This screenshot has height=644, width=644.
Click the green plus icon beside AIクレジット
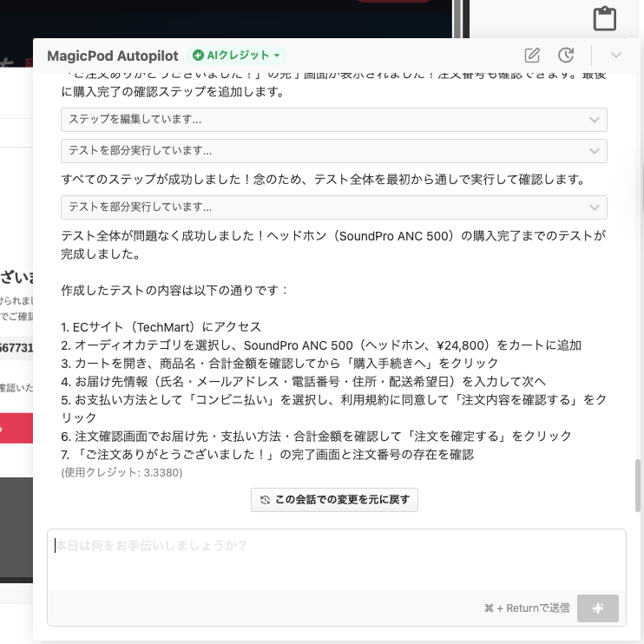[198, 55]
